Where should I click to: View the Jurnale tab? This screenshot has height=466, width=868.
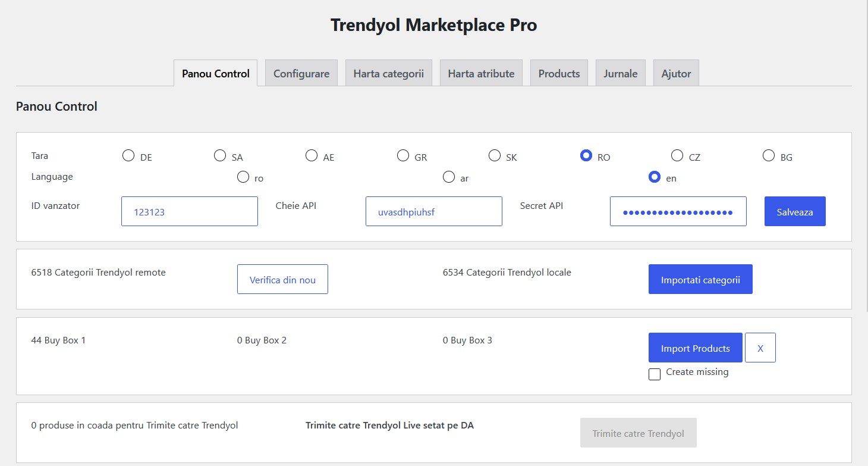pyautogui.click(x=621, y=73)
